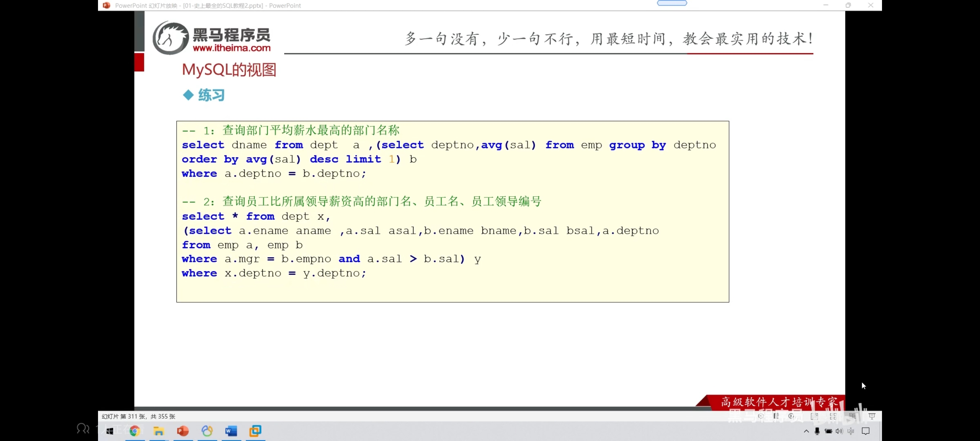Toggle the microphone tray icon

click(817, 431)
